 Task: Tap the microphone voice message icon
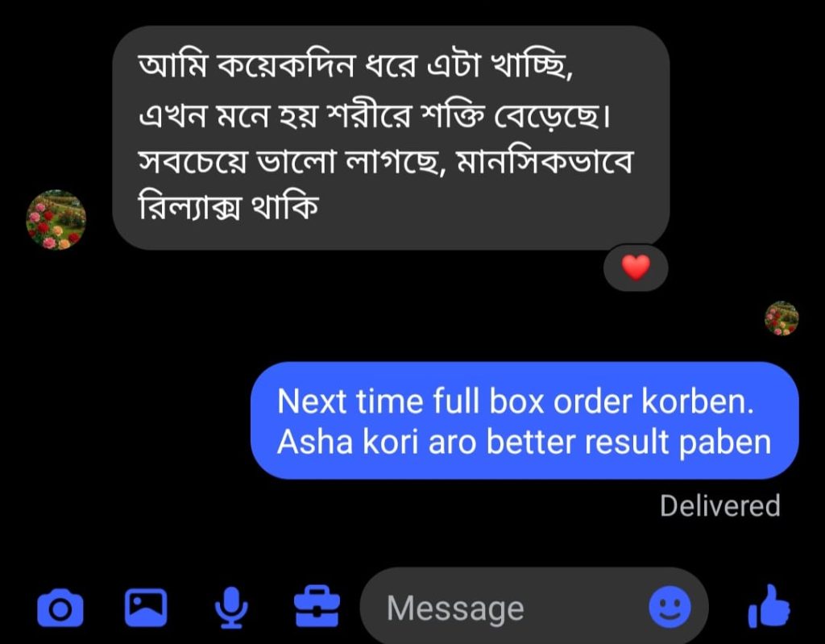(x=231, y=608)
